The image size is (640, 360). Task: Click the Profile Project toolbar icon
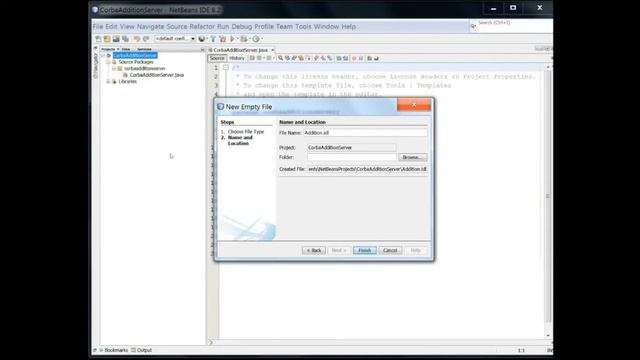(x=256, y=39)
